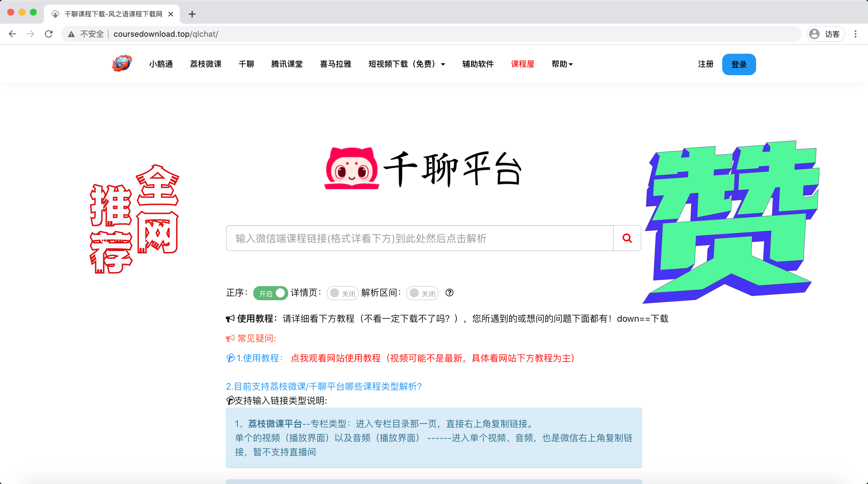
Task: Click the 全网推荐 red graphic
Action: [x=134, y=219]
